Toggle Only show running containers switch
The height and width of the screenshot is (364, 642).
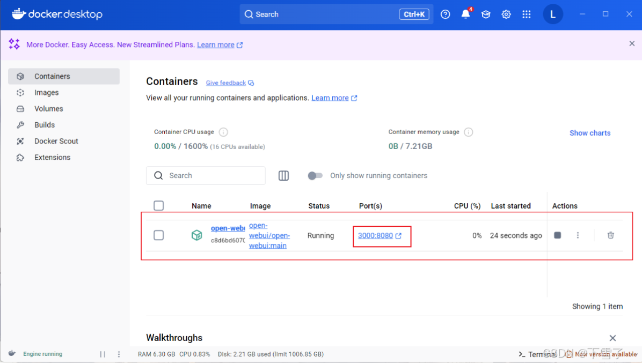click(x=315, y=176)
